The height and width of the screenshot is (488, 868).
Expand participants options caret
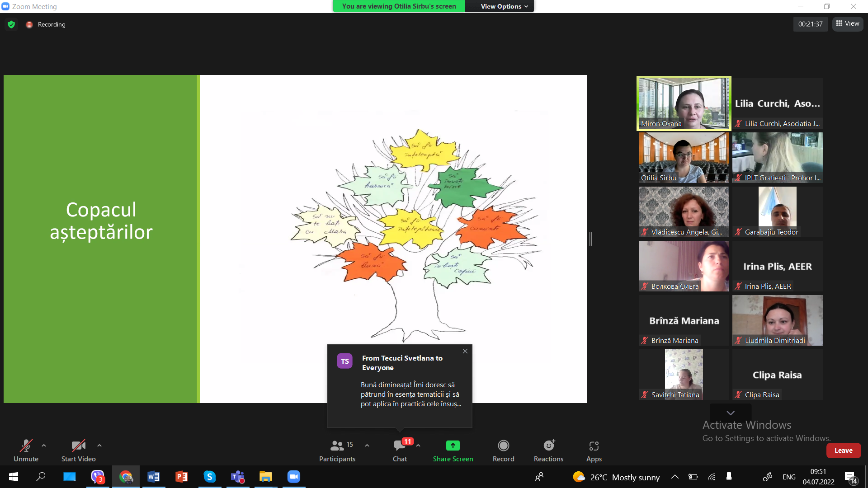tap(367, 446)
